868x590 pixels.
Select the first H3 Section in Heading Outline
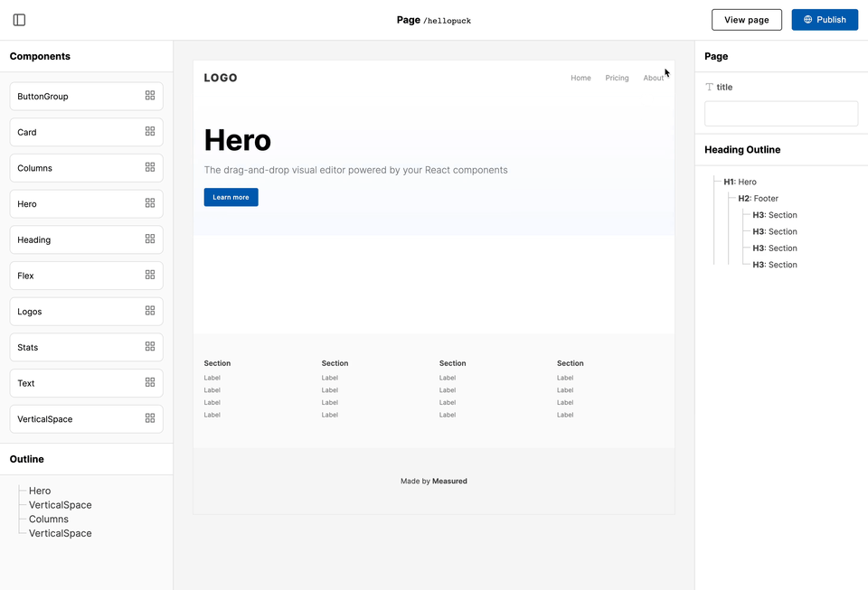[774, 215]
